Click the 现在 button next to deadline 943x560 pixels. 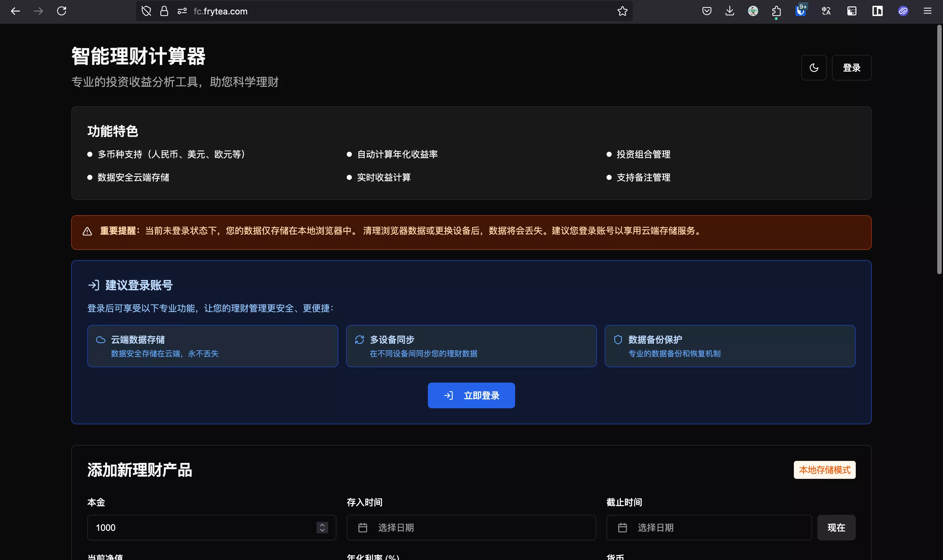pyautogui.click(x=836, y=527)
